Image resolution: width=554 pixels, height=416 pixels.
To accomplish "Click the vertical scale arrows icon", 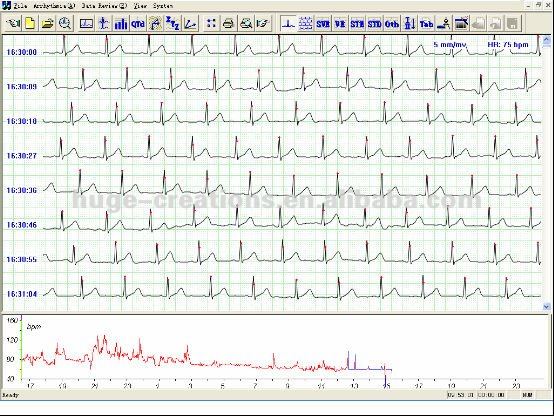I will (409, 23).
